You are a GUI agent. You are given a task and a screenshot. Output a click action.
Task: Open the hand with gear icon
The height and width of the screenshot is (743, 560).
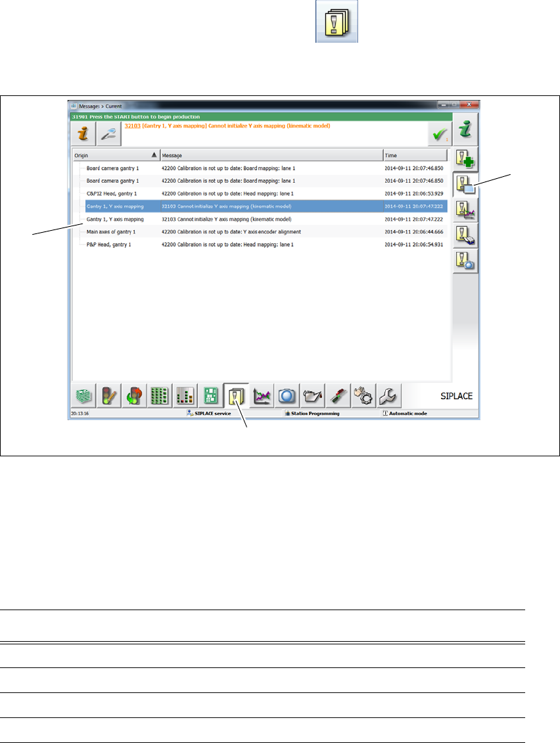coord(364,396)
